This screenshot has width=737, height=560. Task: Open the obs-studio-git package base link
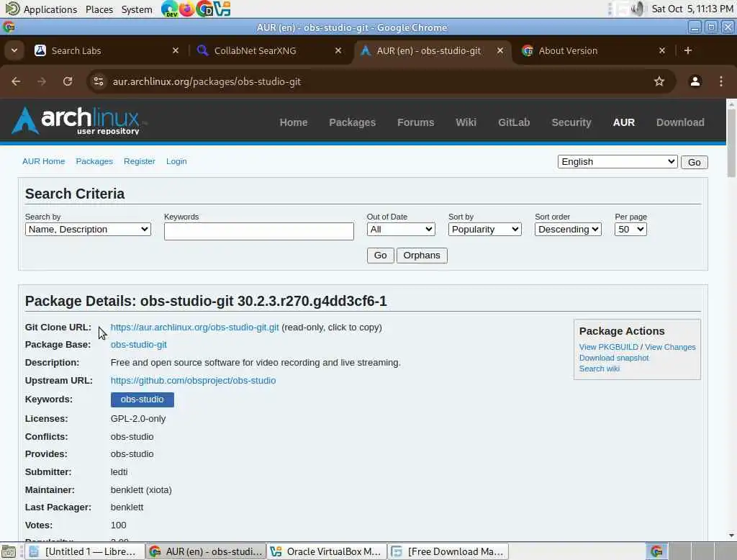pos(139,345)
